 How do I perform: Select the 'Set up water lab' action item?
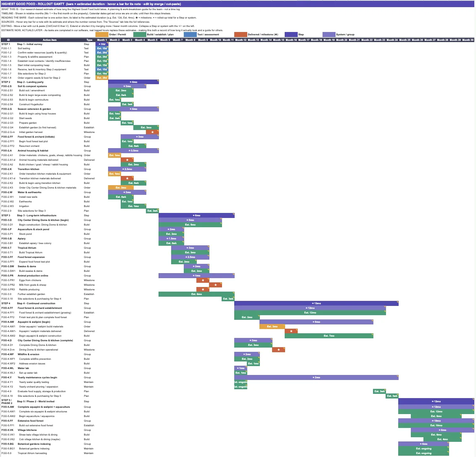click(28, 373)
